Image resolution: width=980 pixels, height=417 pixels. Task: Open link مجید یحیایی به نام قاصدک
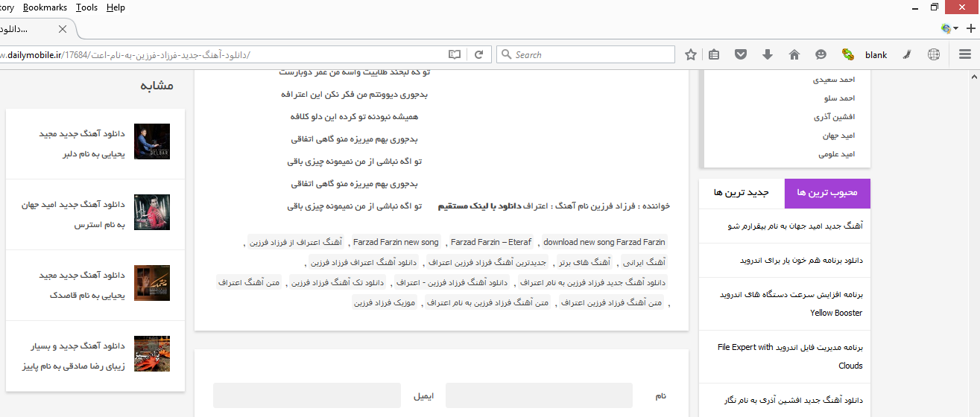point(82,285)
